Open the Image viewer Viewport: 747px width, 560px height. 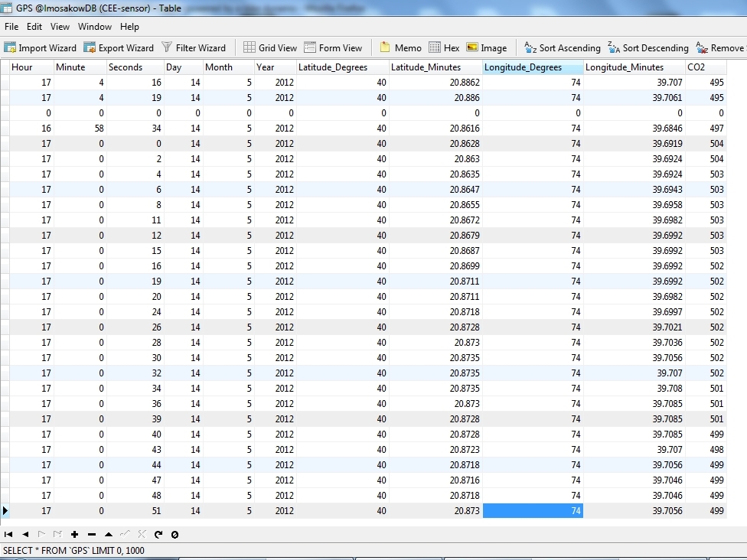coord(487,47)
